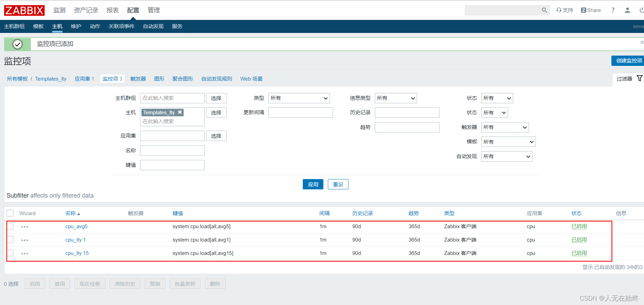This screenshot has height=305, width=644.
Task: Focus the 更新间隔 input field
Action: (x=301, y=113)
